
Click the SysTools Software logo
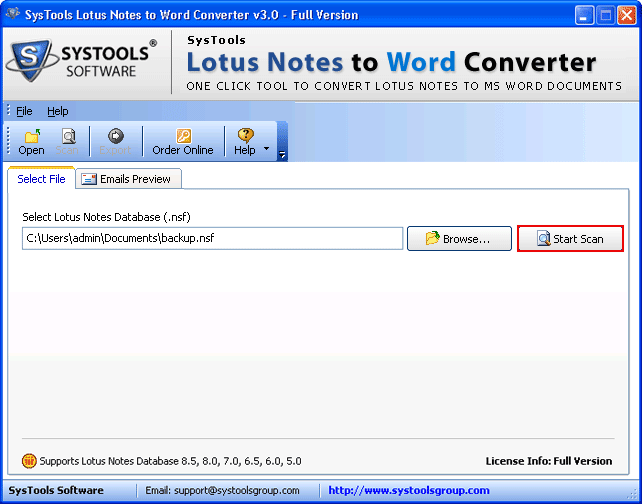click(x=81, y=61)
